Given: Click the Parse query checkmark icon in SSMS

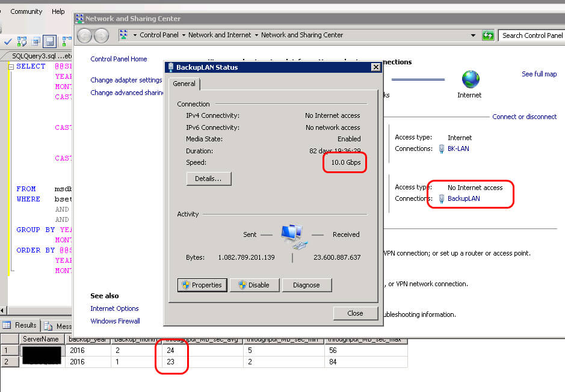Looking at the screenshot, I should coord(8,41).
